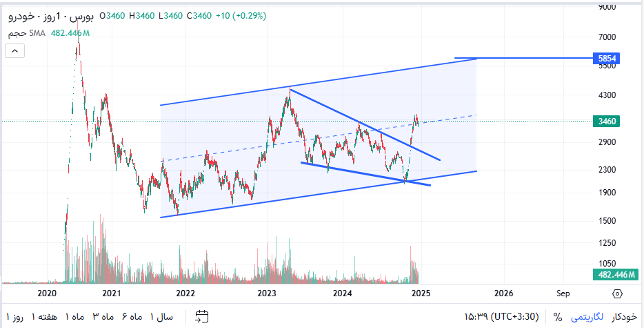
Task: Click the 4300 price axis label
Action: (x=607, y=95)
